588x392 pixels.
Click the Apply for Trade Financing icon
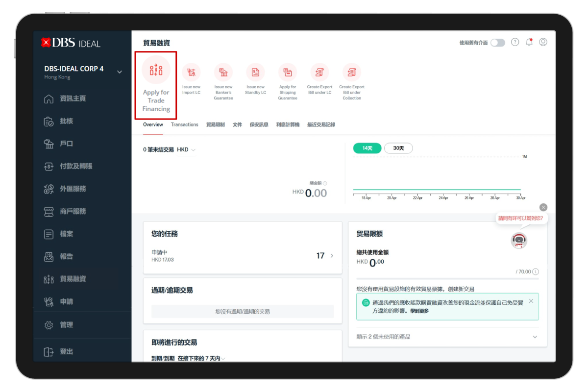pos(156,70)
